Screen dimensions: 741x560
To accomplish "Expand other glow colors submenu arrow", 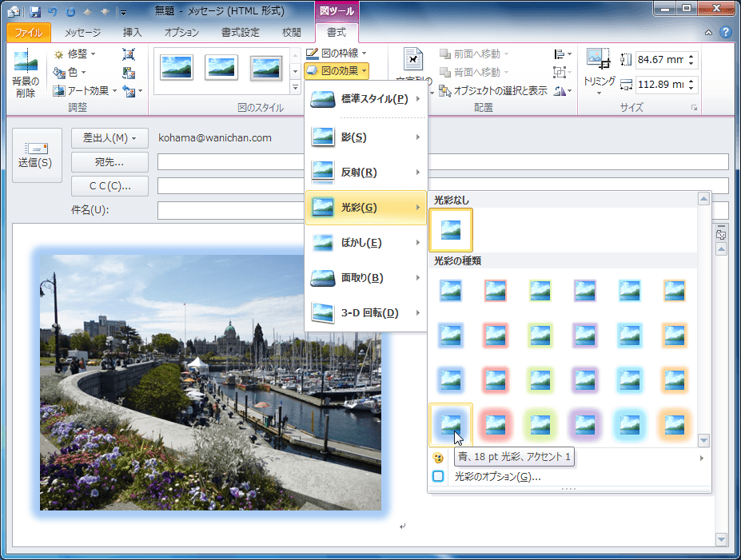I will [x=701, y=458].
